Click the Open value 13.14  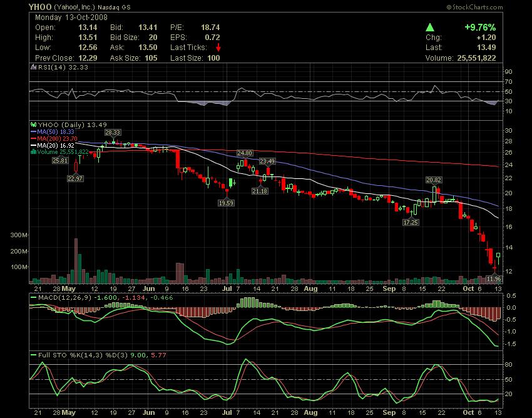(88, 28)
